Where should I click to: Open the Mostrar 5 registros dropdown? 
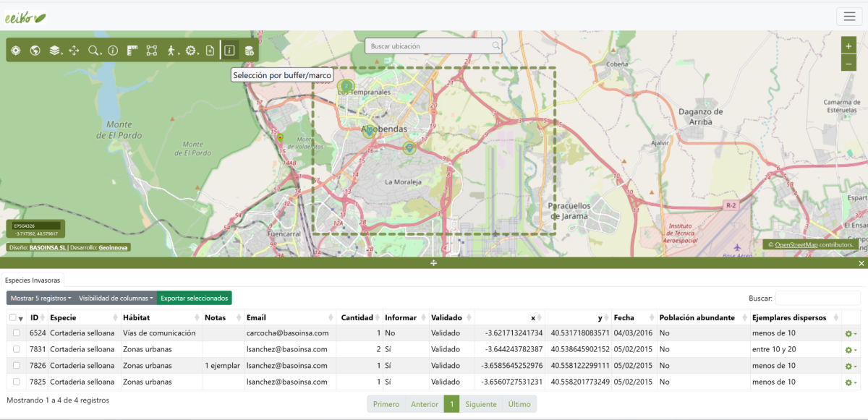pos(41,298)
